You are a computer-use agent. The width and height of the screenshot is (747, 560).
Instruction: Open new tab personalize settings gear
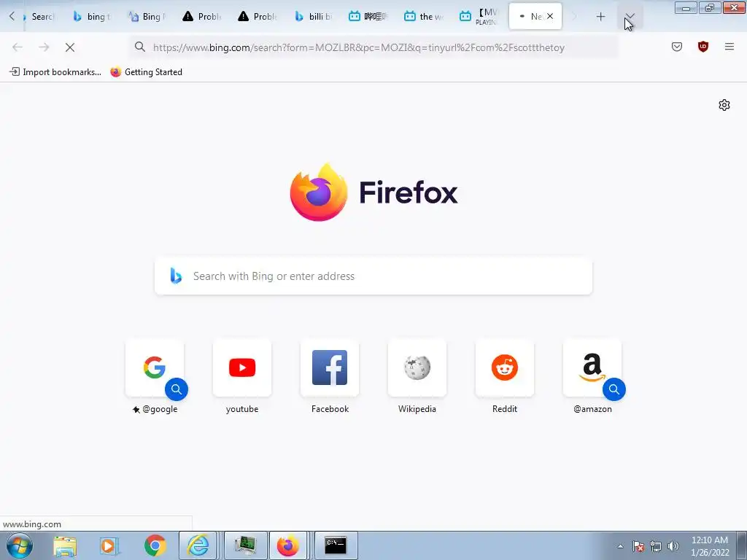point(724,105)
